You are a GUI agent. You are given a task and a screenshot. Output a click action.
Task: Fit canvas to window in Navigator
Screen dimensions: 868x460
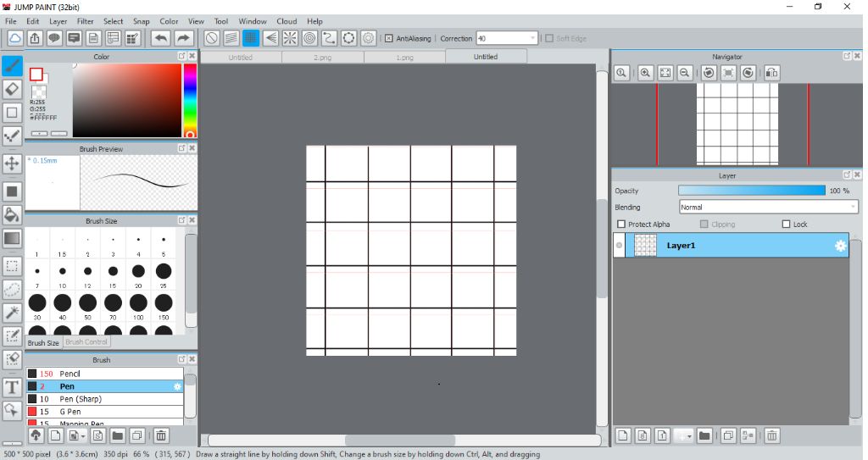665,73
